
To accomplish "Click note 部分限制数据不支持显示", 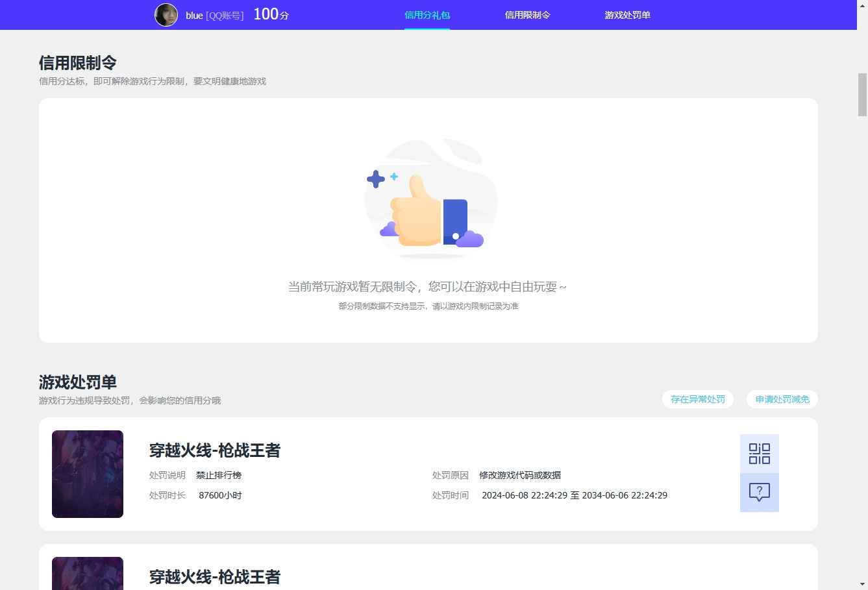I will pyautogui.click(x=428, y=306).
